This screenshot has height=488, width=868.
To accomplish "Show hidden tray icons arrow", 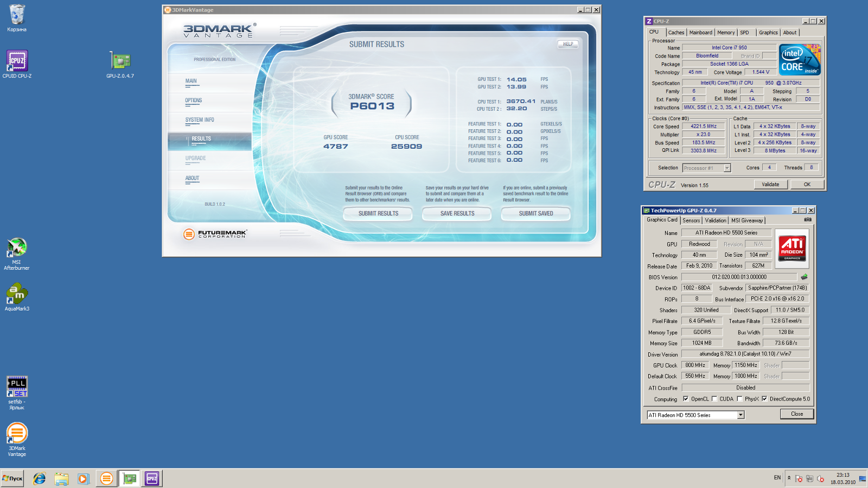I will 789,478.
